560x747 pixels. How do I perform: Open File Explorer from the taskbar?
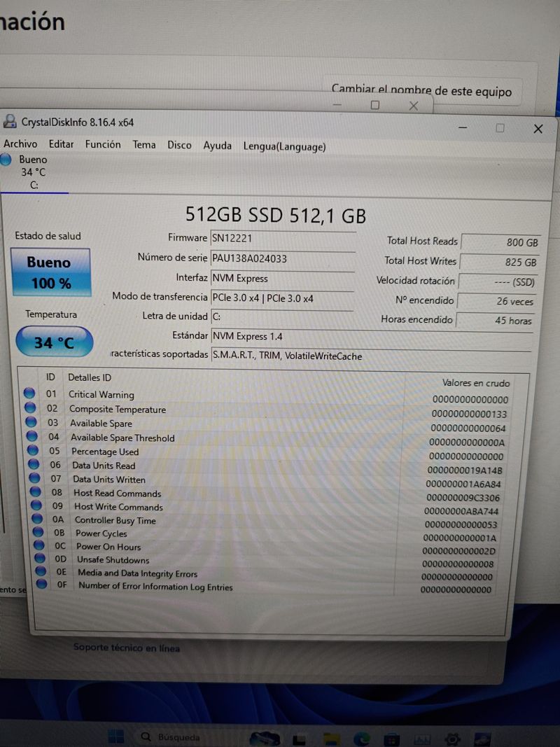[x=331, y=739]
